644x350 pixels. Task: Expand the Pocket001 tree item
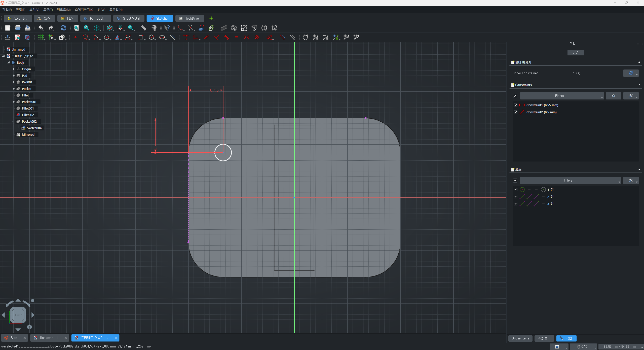click(x=14, y=102)
